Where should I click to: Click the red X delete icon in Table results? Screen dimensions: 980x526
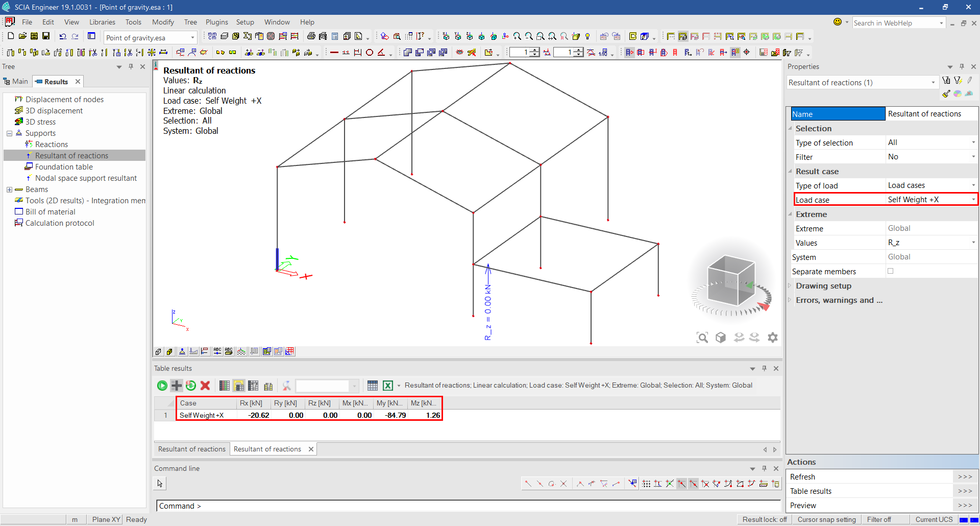coord(205,386)
